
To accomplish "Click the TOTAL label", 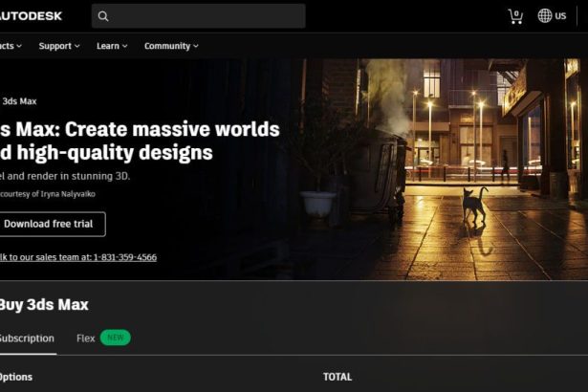I will [338, 377].
